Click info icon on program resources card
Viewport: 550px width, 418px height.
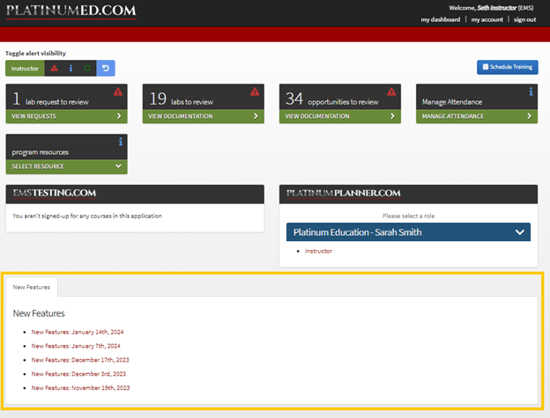[120, 142]
